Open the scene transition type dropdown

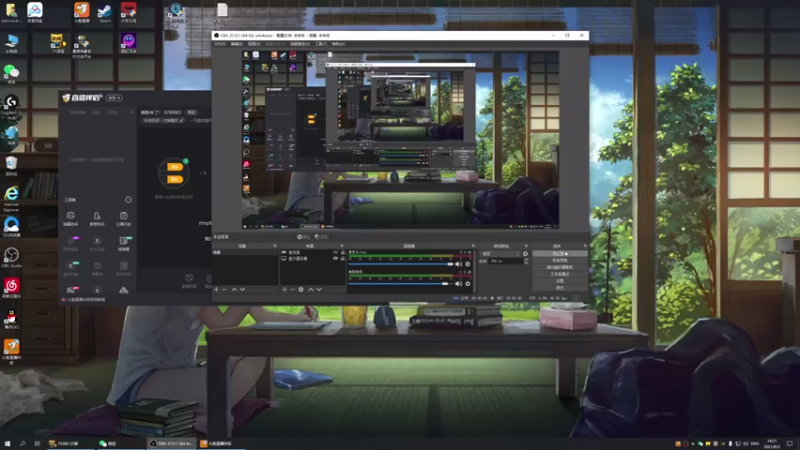[x=501, y=254]
